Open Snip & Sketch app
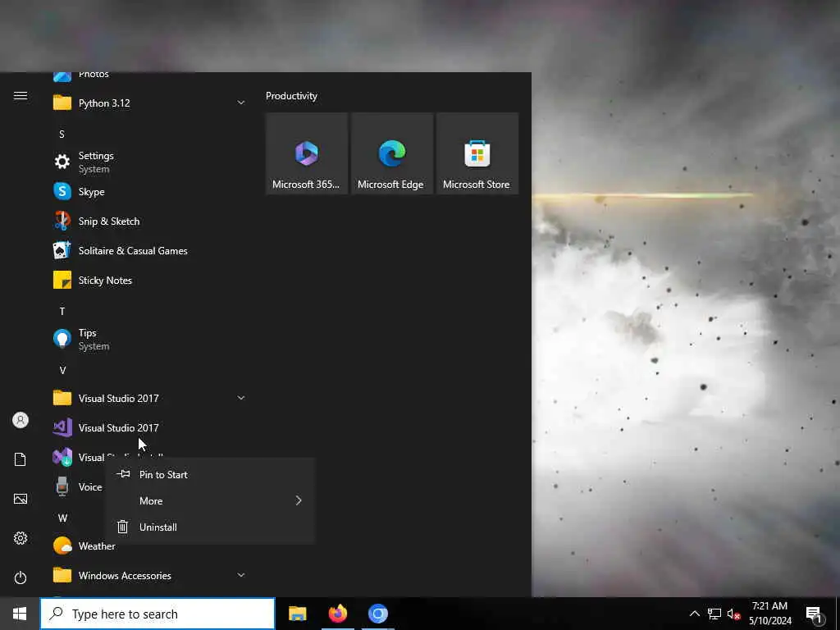 [149, 221]
